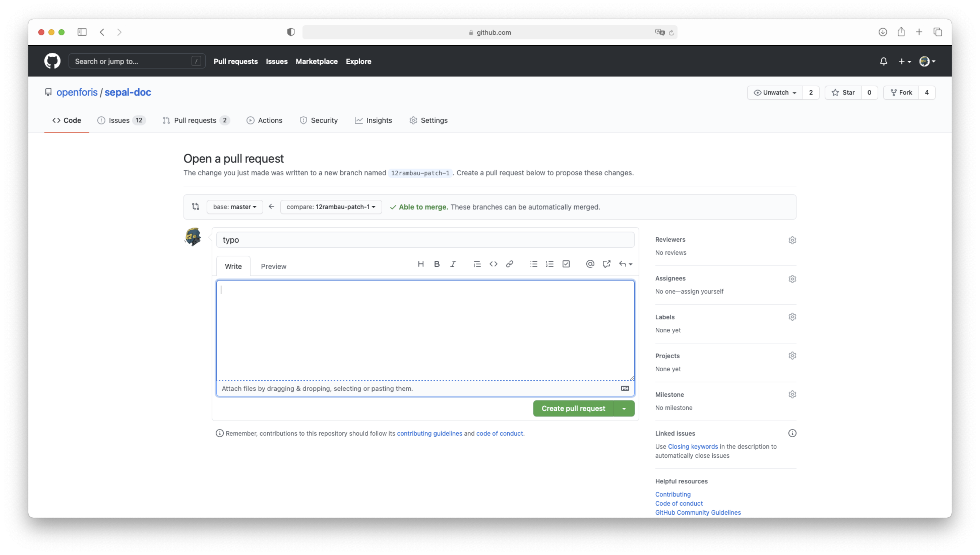Click the pull request title field
The image size is (980, 555).
pyautogui.click(x=425, y=240)
